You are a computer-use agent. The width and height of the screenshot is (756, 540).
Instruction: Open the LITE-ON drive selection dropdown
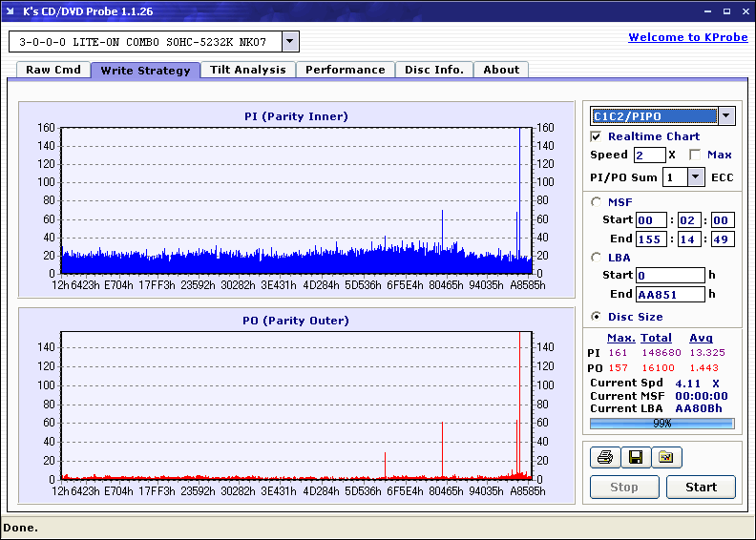tap(291, 42)
